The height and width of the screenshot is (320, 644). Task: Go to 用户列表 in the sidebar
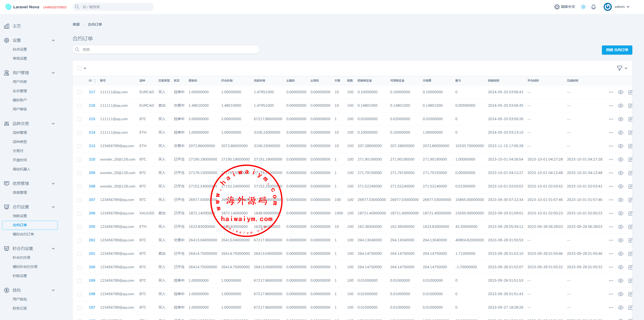[20, 82]
